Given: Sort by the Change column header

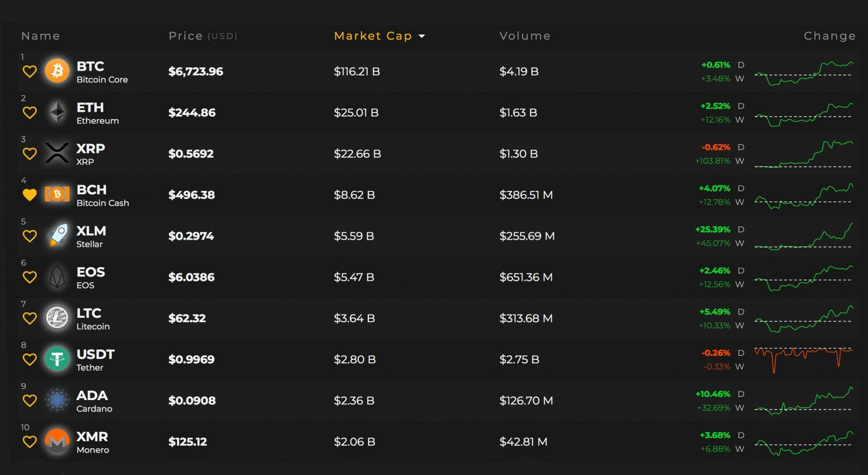Looking at the screenshot, I should 829,36.
